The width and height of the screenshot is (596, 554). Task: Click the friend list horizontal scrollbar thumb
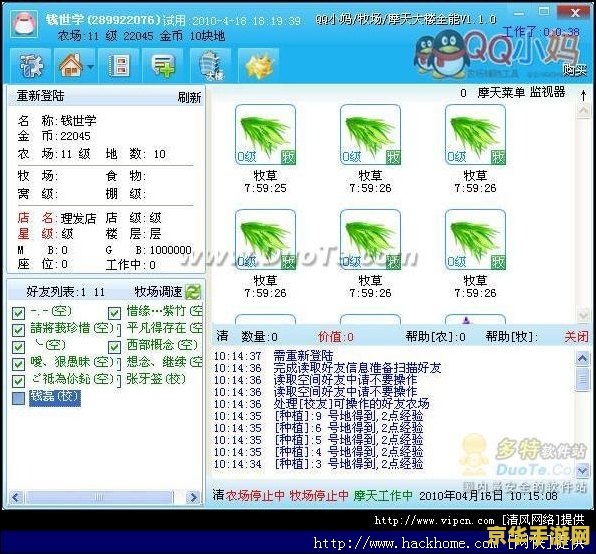click(99, 497)
